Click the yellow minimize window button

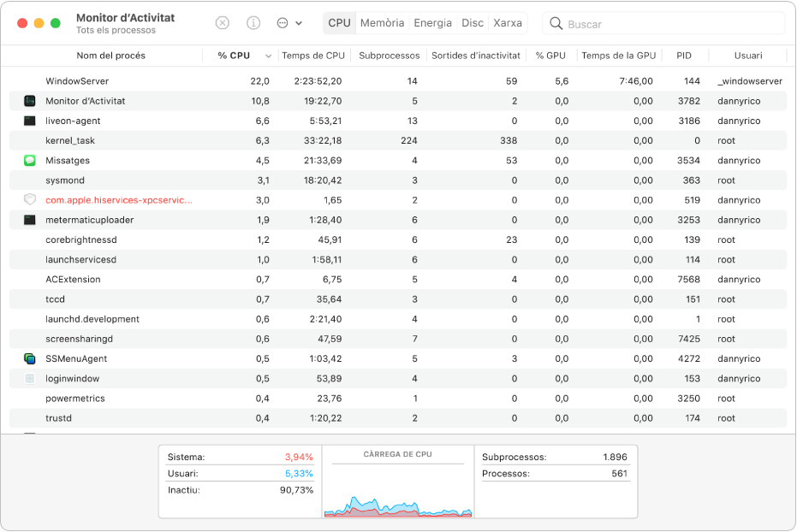pos(39,23)
